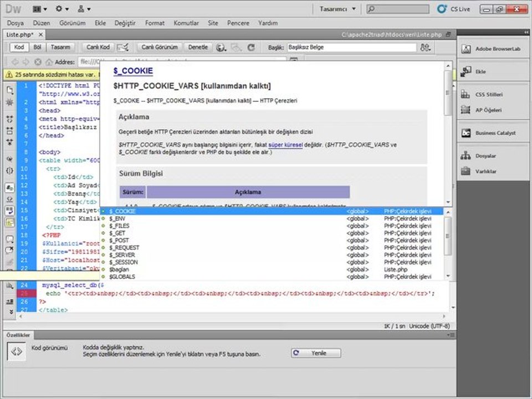Open the layout menu icon in title bar
This screenshot has height=399, width=532.
[x=40, y=9]
